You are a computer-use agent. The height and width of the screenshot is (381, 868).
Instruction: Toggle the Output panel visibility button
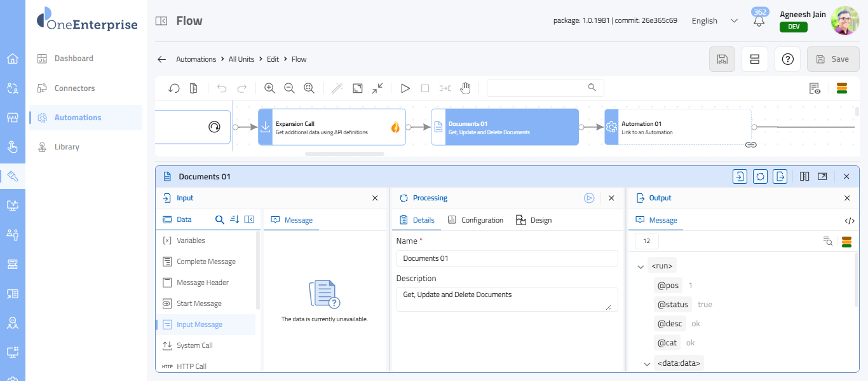780,177
